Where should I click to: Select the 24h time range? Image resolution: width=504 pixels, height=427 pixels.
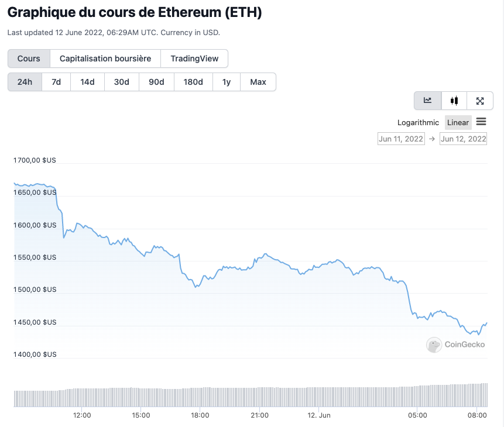tap(25, 82)
